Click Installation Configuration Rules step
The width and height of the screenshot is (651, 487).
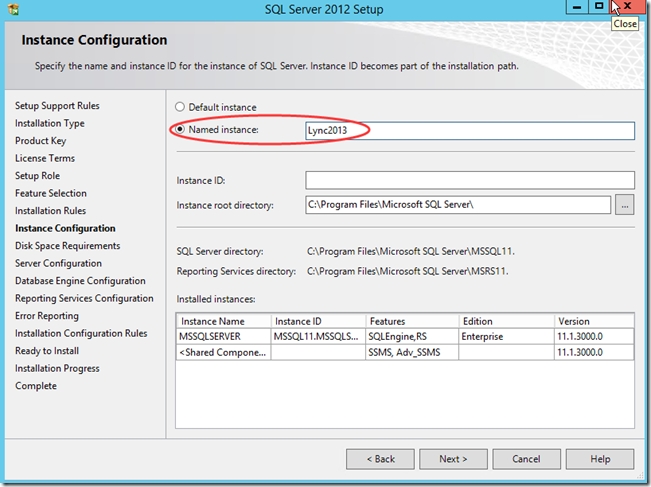(x=81, y=333)
